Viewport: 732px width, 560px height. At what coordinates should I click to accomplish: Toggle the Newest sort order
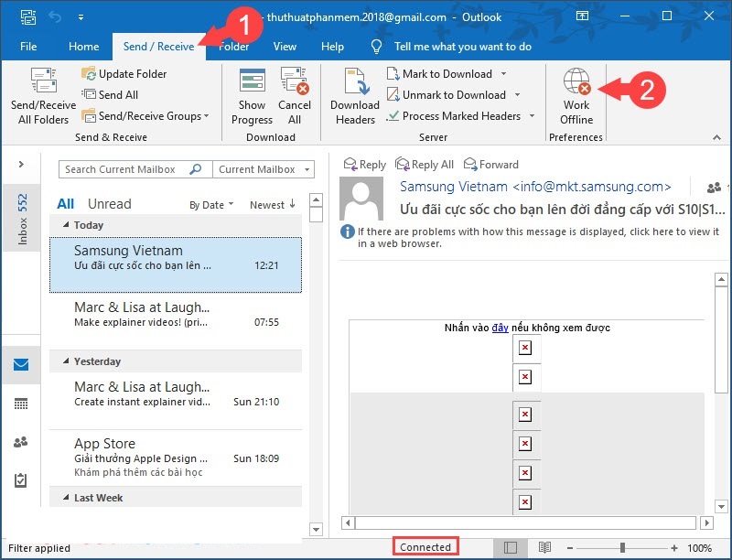pyautogui.click(x=273, y=205)
